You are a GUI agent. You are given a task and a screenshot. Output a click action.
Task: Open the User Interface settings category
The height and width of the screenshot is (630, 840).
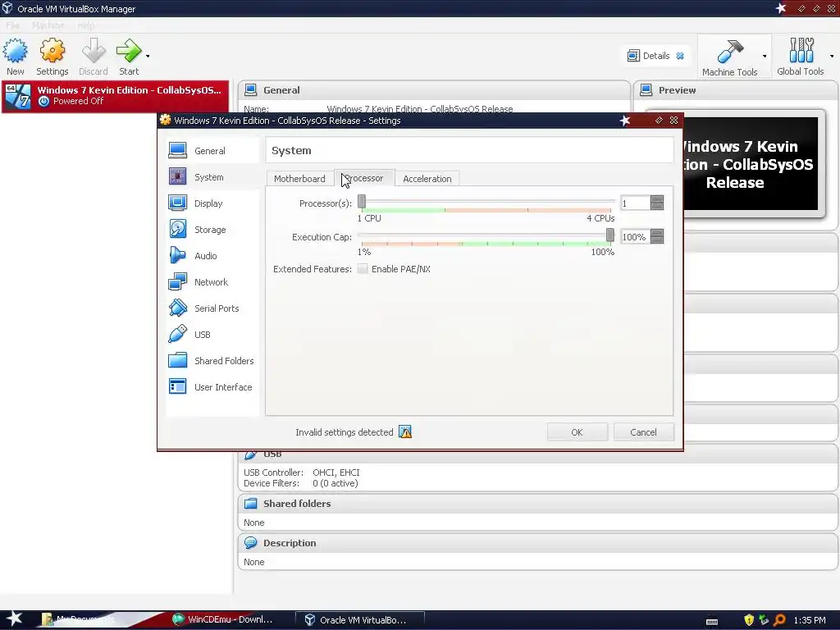pyautogui.click(x=212, y=387)
